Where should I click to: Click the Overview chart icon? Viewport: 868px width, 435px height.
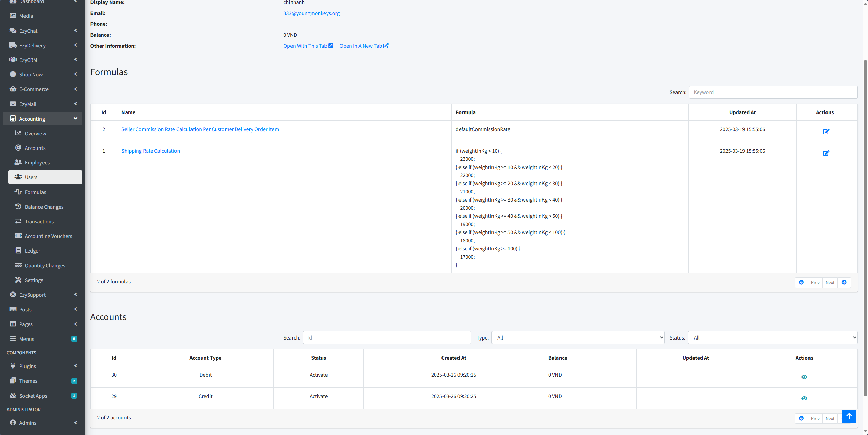18,133
